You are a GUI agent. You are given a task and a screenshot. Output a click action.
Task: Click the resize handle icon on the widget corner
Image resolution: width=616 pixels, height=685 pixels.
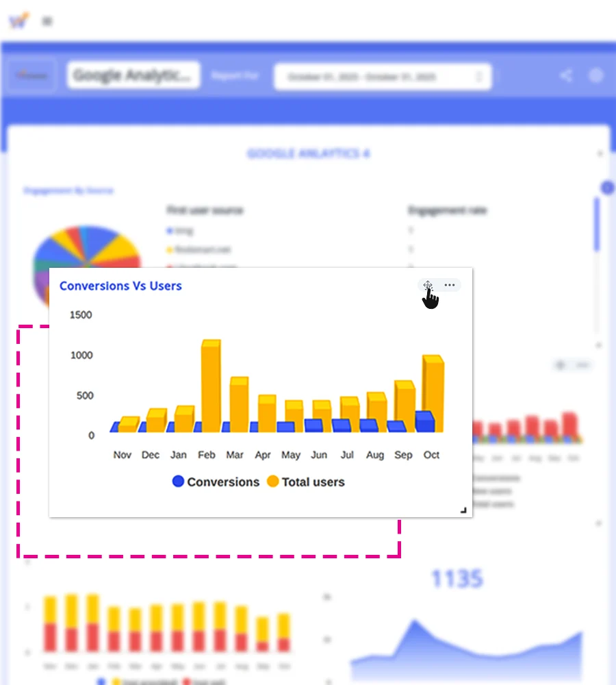(463, 510)
